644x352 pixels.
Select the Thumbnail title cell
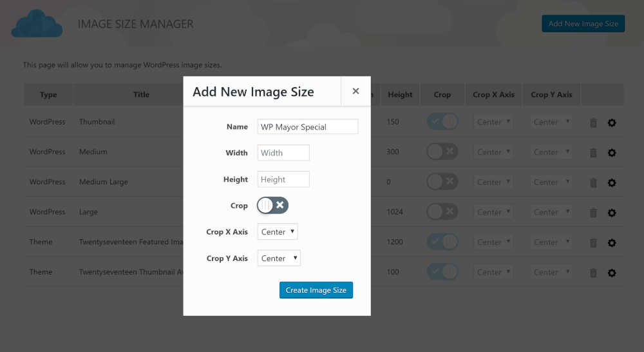coord(97,122)
